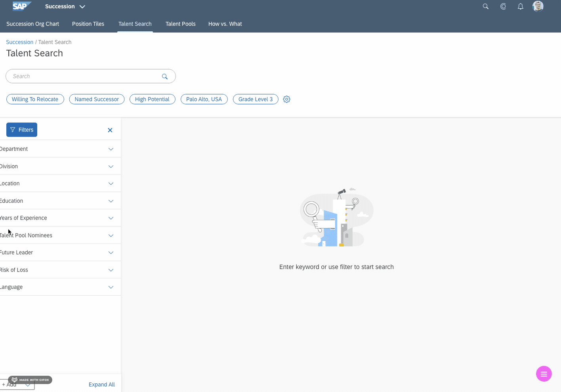Expand the Department filter
This screenshot has width=561, height=392.
point(60,149)
